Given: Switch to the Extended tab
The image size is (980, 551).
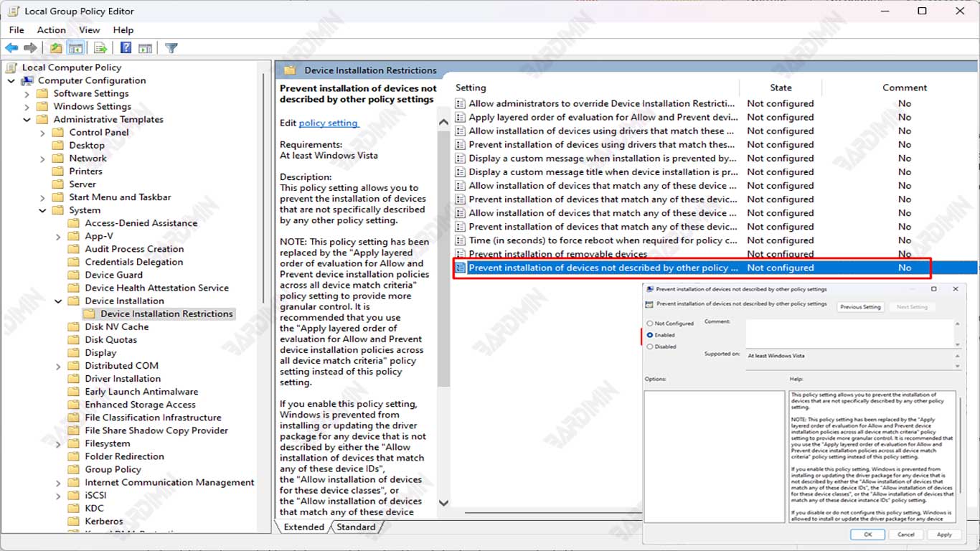Looking at the screenshot, I should coord(304,527).
